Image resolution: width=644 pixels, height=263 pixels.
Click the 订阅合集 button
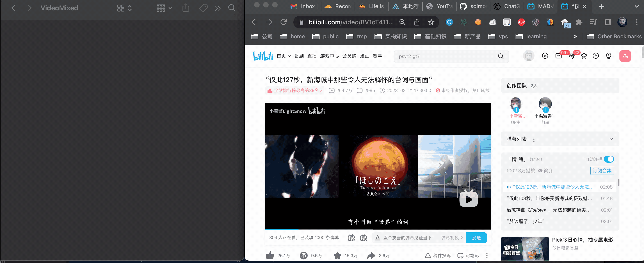[602, 171]
